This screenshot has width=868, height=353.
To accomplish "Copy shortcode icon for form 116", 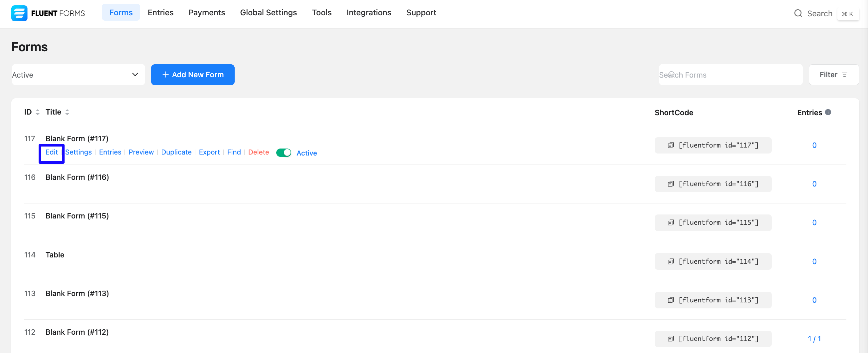I will coord(671,184).
